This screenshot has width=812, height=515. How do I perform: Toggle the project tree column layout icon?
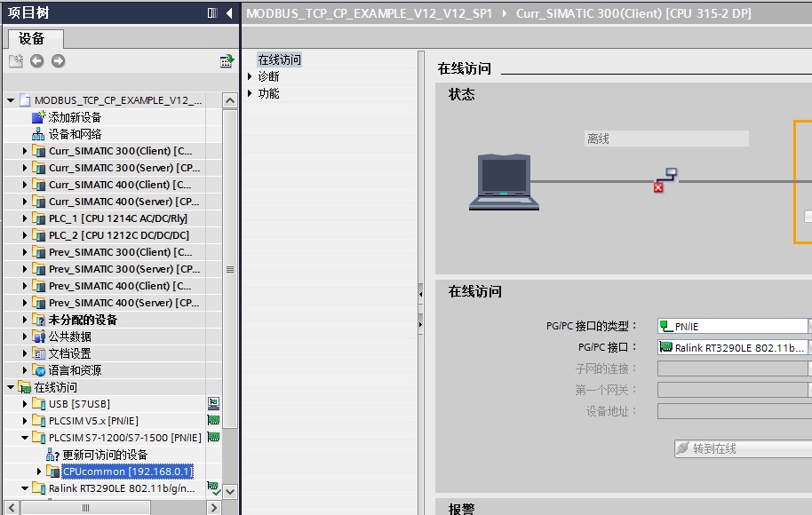tap(212, 13)
